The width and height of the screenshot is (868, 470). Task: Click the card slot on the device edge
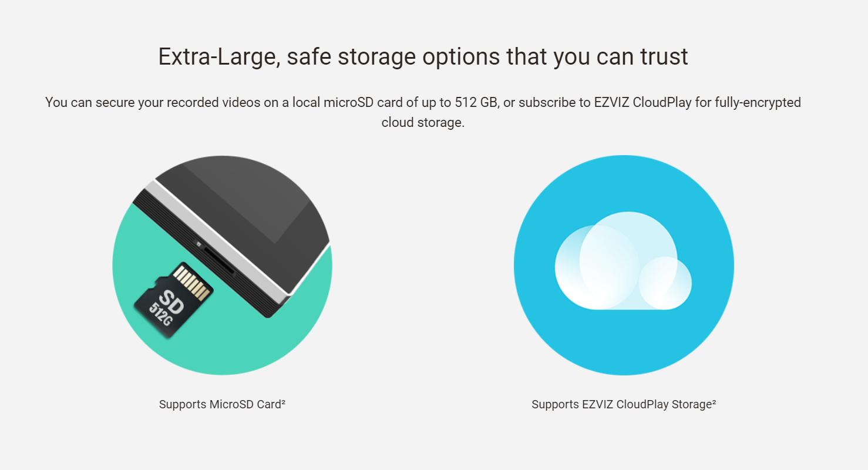tap(218, 260)
